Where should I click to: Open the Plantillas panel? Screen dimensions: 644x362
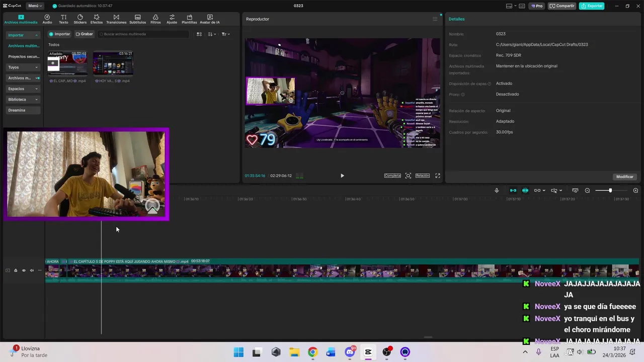click(x=189, y=19)
